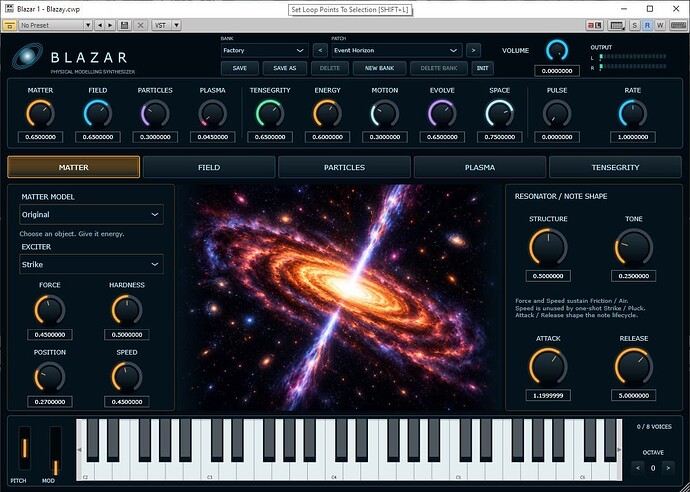The width and height of the screenshot is (690, 492).
Task: Click the SAVE AS button
Action: point(285,68)
